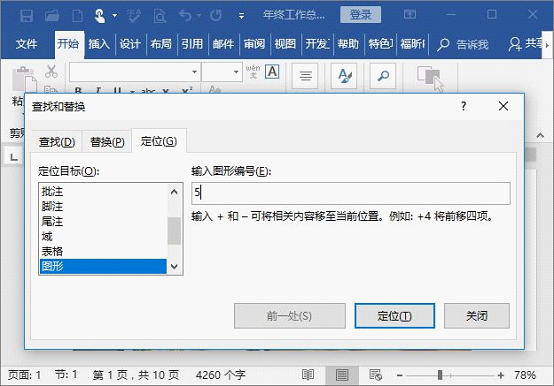
Task: Switch to the 帮助 ribbon tab
Action: coord(348,44)
